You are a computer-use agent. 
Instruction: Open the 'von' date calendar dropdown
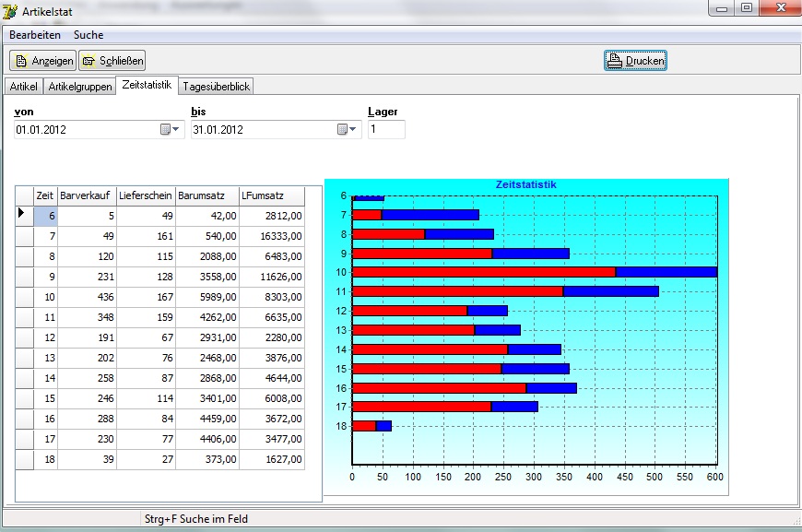[x=170, y=130]
